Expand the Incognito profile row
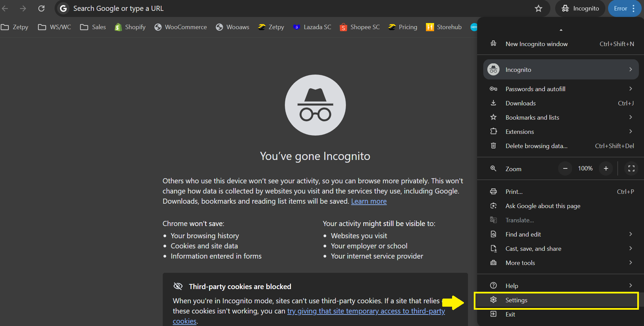644x326 pixels. (x=561, y=70)
